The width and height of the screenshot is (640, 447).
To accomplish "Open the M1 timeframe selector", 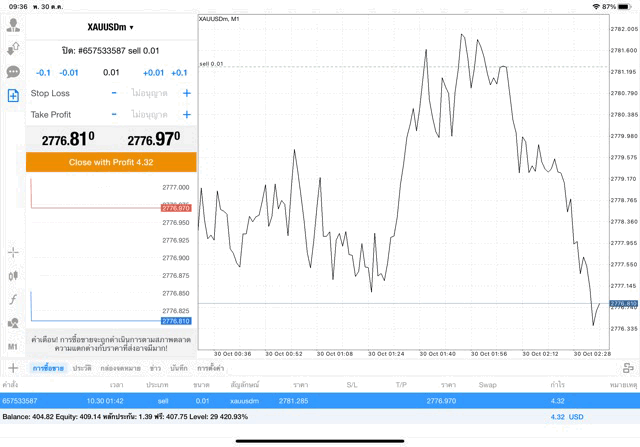I will coord(13,346).
